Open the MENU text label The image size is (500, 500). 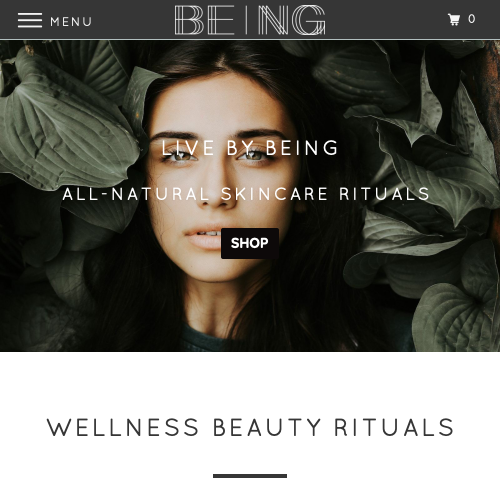[71, 22]
